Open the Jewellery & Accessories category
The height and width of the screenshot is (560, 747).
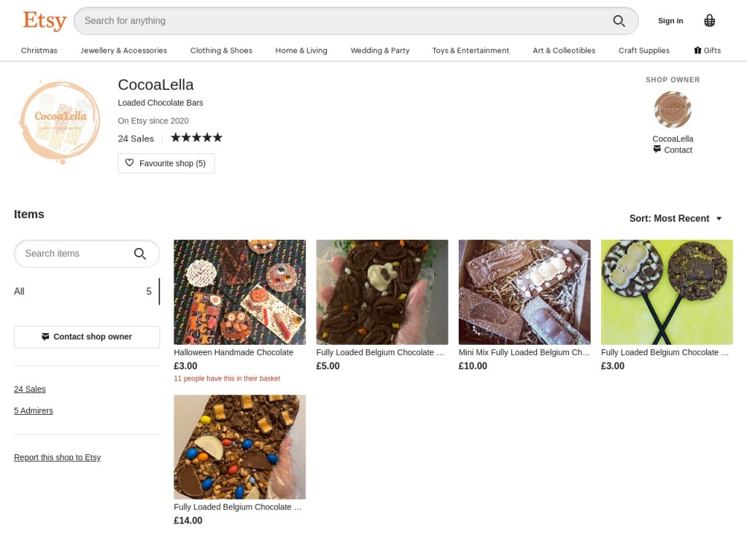123,50
